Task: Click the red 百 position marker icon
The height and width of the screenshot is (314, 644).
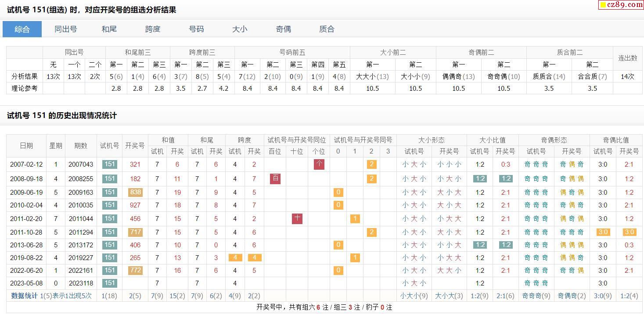Action: 275,178
